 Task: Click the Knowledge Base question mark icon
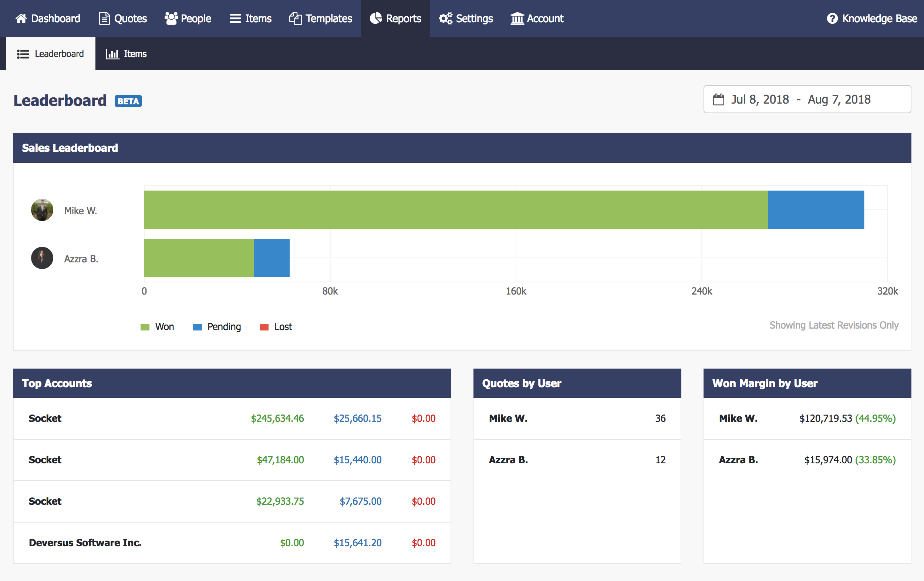(x=832, y=19)
